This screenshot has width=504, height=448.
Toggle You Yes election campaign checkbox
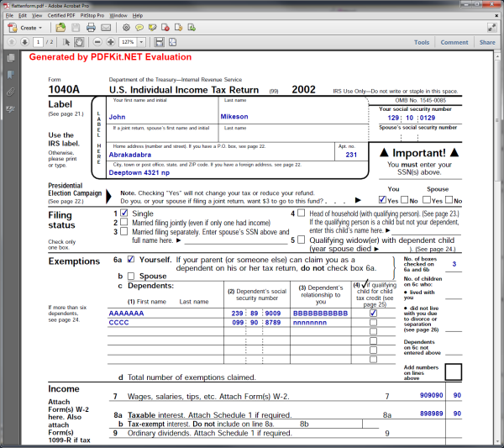(x=382, y=200)
